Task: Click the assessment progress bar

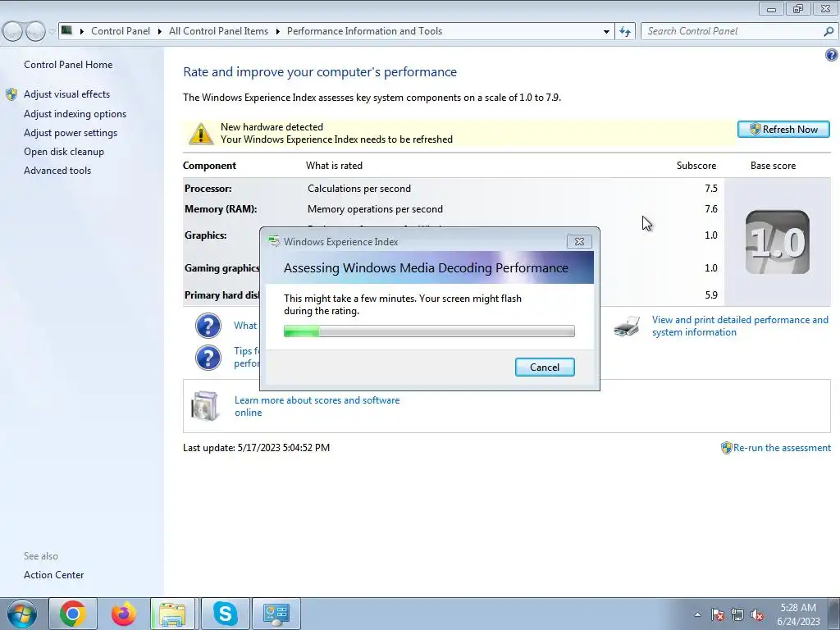Action: point(429,331)
